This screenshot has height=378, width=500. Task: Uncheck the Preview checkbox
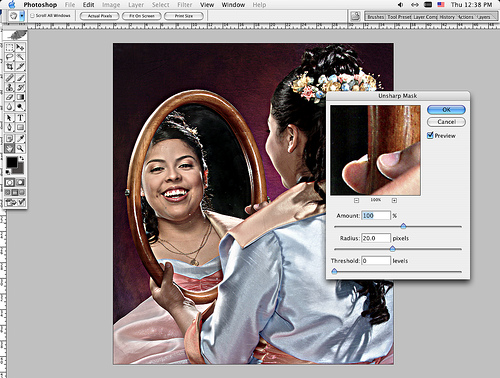pos(430,135)
